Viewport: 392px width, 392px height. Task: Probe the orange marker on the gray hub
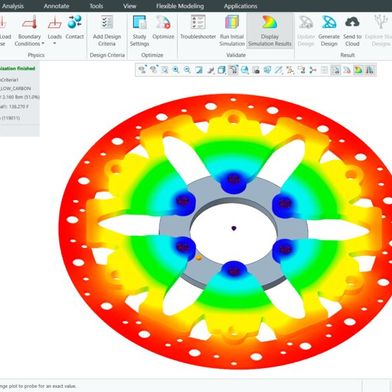point(199,257)
